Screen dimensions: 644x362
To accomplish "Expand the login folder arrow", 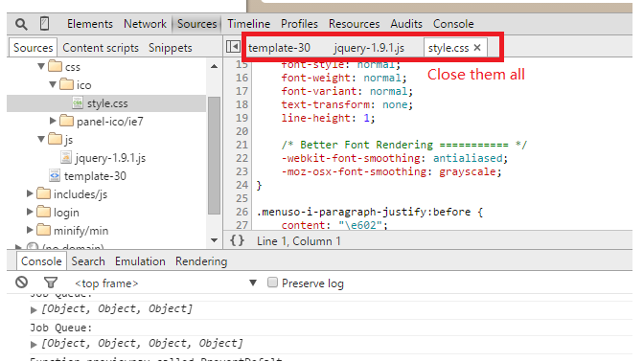I will pyautogui.click(x=30, y=212).
